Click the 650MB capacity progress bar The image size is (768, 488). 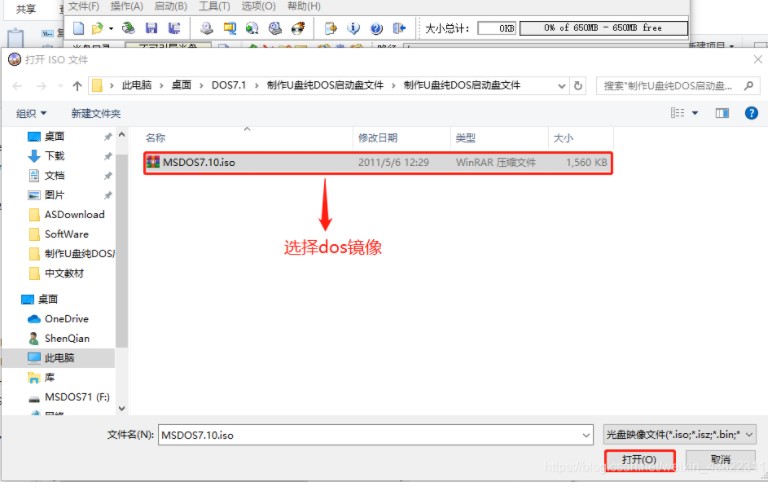[x=603, y=28]
